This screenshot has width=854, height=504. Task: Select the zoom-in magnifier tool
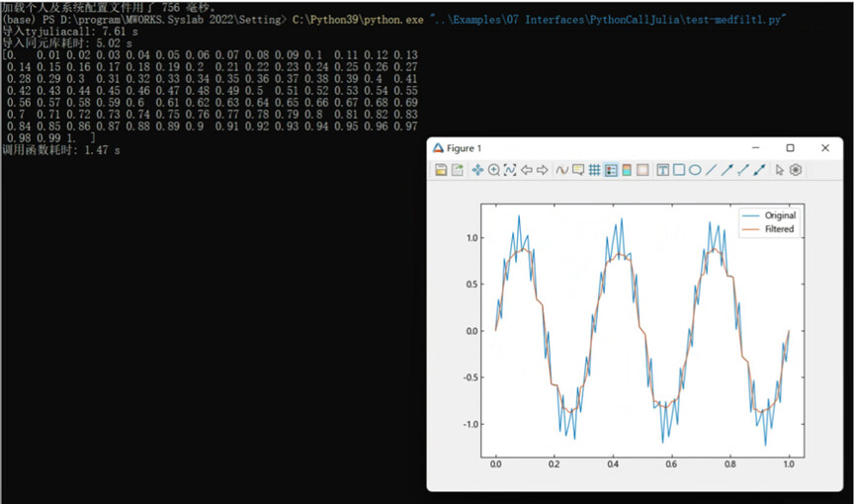coord(494,170)
